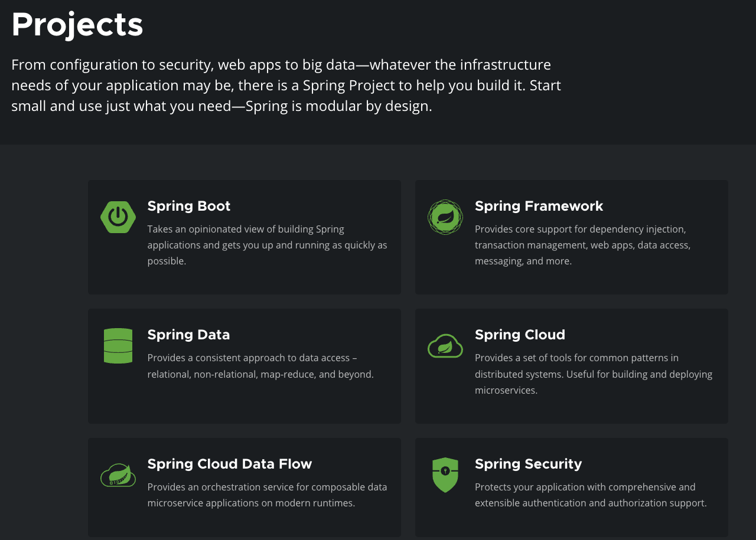Click the Spring Framework leaf circle icon
756x540 pixels.
click(445, 217)
